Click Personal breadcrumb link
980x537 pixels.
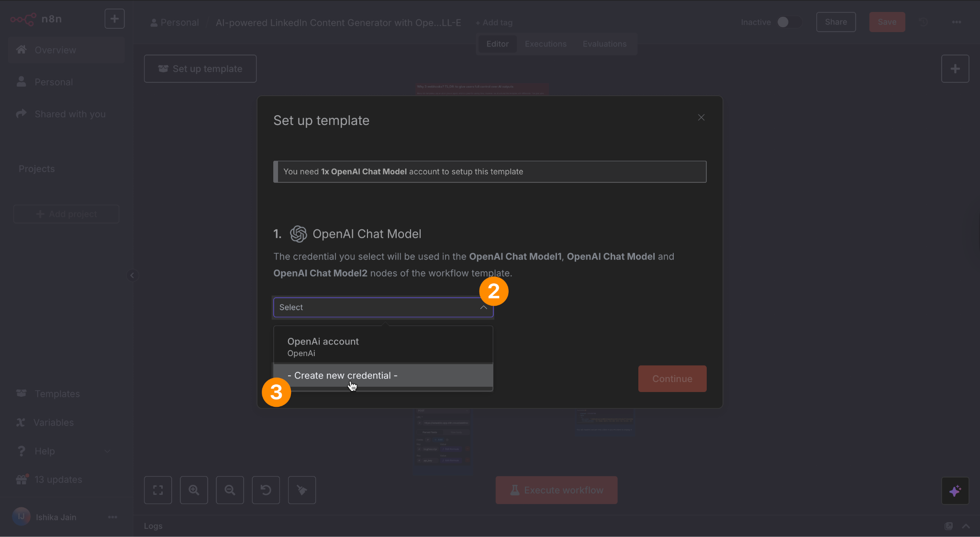tap(175, 22)
